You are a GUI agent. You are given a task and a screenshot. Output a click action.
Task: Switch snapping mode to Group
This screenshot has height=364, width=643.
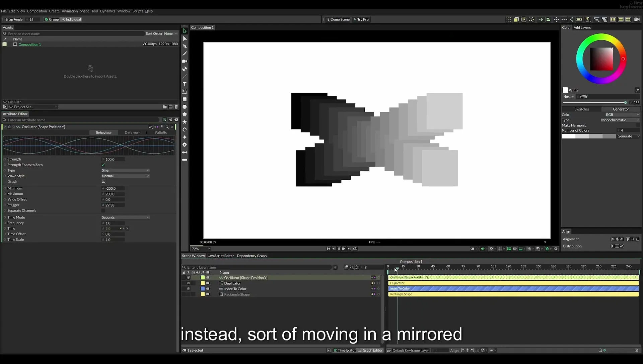coord(52,19)
